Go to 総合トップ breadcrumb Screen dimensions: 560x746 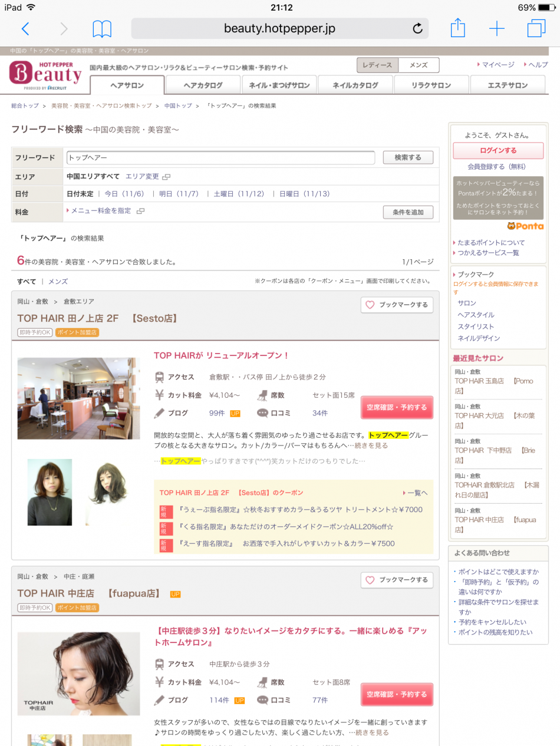coord(25,106)
